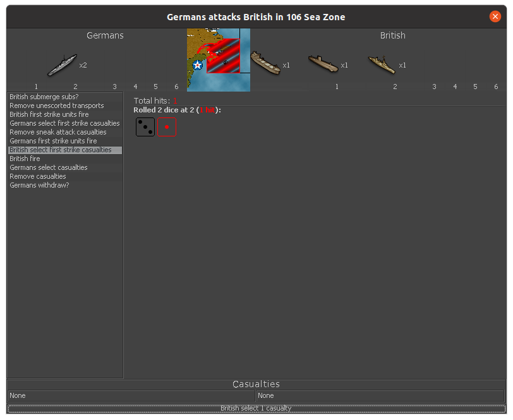
Task: Click the British submarine unit icon
Action: [323, 64]
